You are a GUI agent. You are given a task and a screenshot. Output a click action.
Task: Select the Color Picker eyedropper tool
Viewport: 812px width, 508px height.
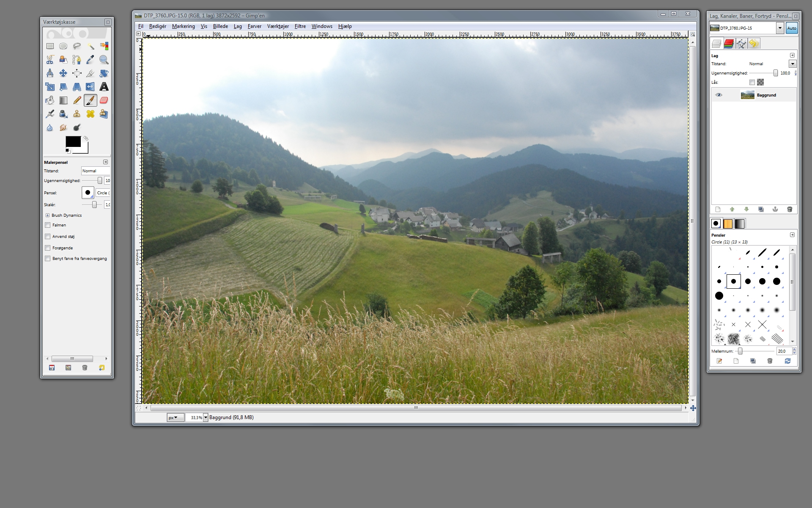(90, 60)
